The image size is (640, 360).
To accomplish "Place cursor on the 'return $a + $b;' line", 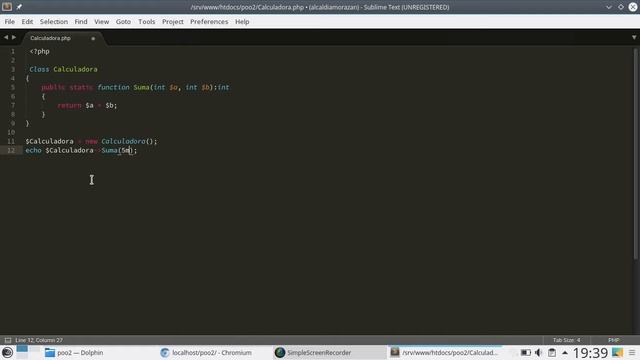I will point(87,105).
